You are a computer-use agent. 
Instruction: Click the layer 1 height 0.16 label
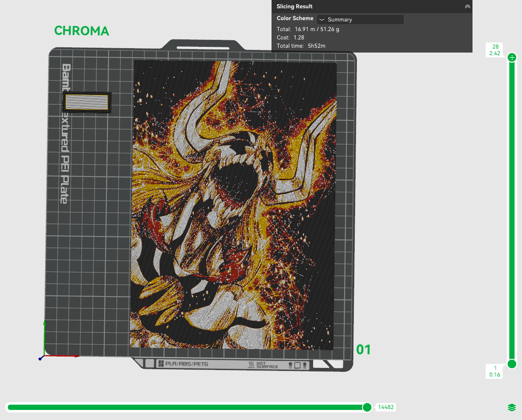495,371
